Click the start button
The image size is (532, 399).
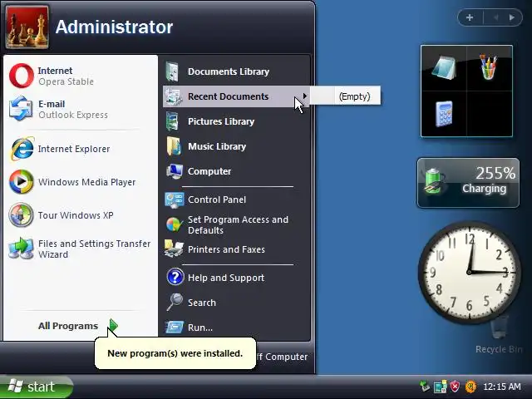click(37, 387)
